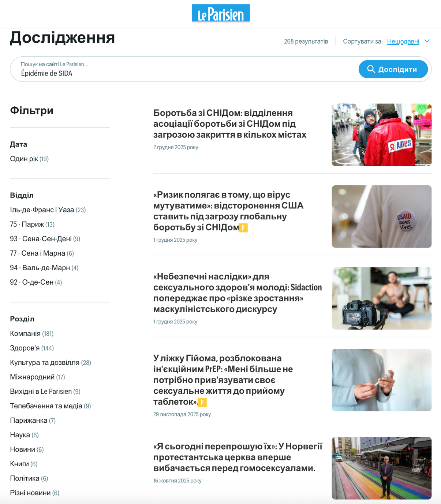Screen dimensions: 441x504
Task: Open the rainbow street thumbnail
Action: (381, 468)
